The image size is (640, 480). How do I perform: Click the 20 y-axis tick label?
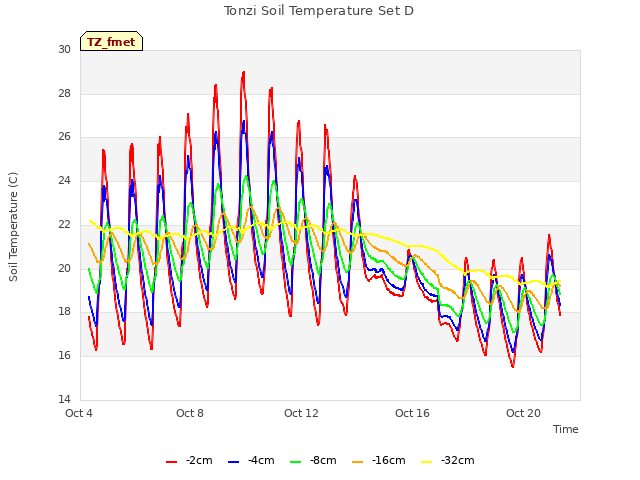pyautogui.click(x=64, y=268)
